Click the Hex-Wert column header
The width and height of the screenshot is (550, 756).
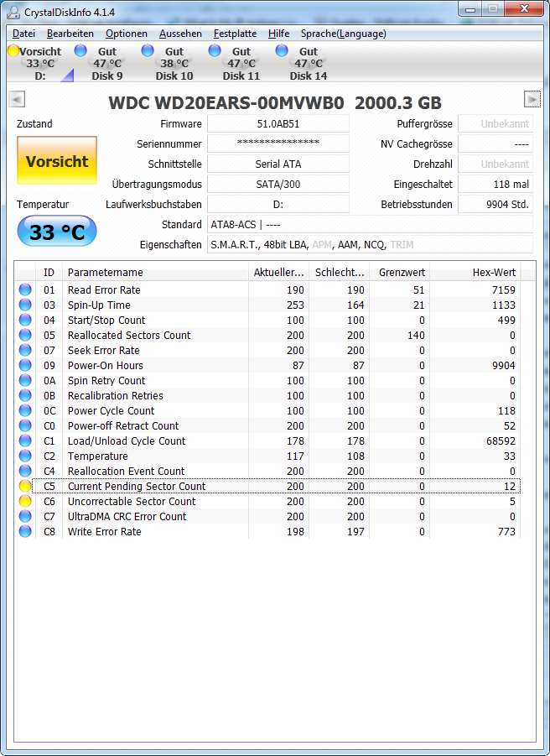click(x=475, y=273)
